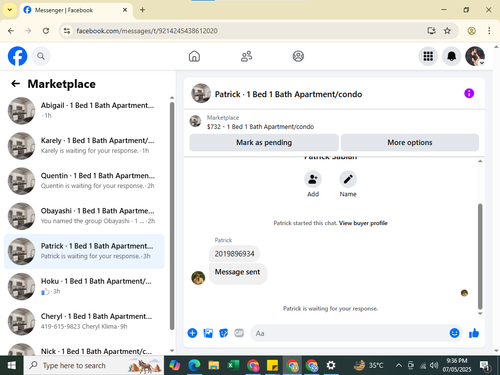Click the install app icon in address bar

[x=431, y=31]
